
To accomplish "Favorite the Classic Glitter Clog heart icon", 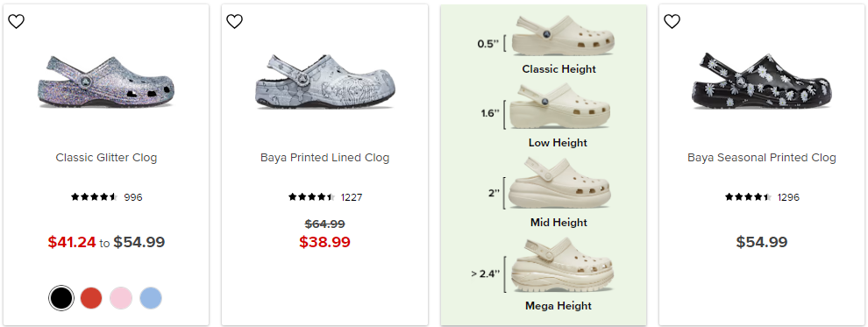I will pyautogui.click(x=16, y=22).
